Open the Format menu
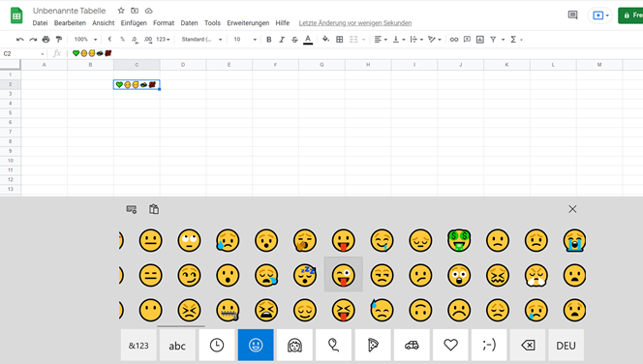The height and width of the screenshot is (364, 643). click(x=164, y=23)
